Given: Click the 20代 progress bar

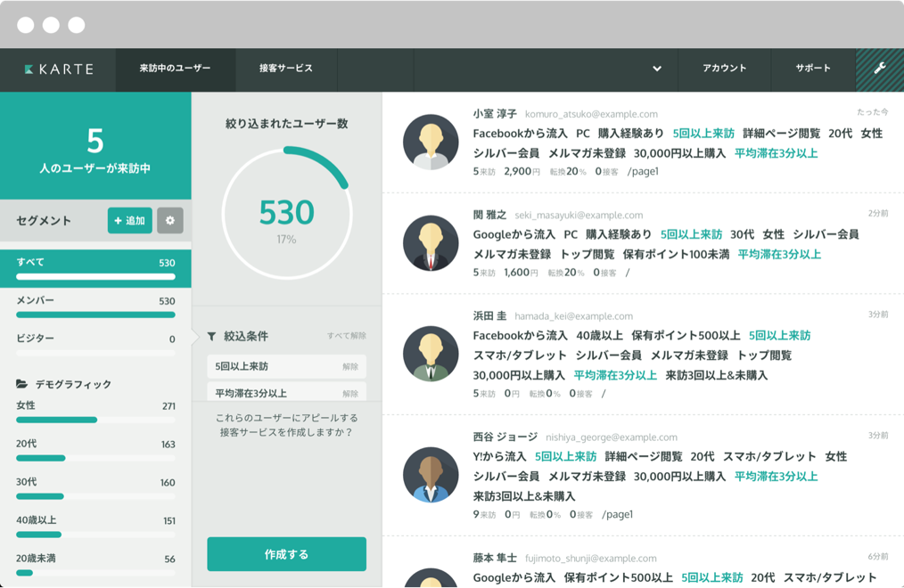Looking at the screenshot, I should pyautogui.click(x=95, y=459).
